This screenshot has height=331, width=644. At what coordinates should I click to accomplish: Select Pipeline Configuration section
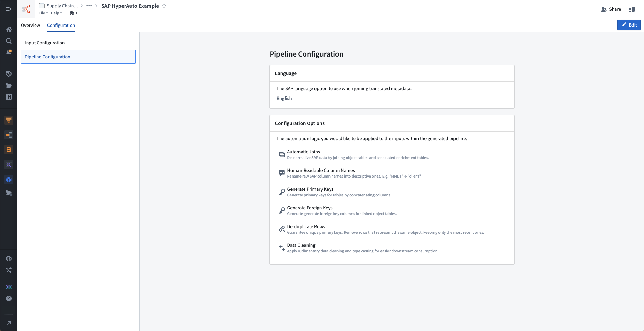click(x=78, y=57)
